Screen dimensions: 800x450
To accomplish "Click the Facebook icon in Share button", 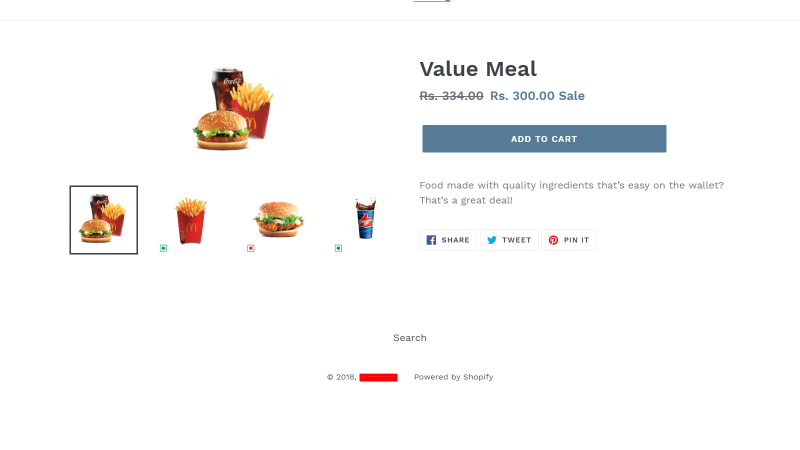I will point(431,240).
